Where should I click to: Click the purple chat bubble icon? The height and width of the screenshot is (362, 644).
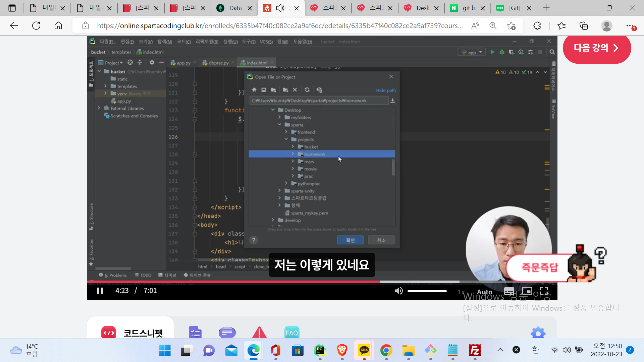pos(227,333)
